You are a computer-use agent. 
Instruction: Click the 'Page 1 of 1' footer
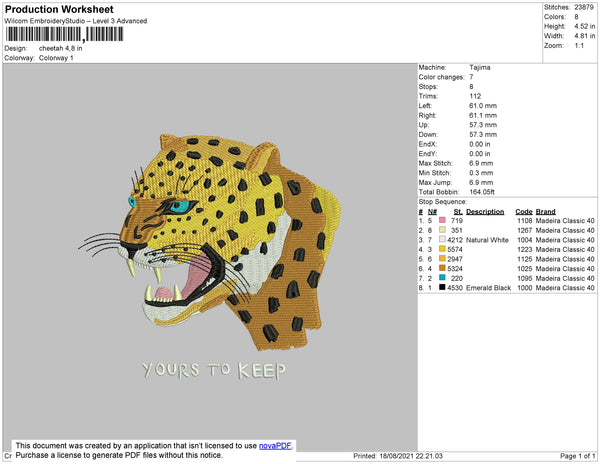click(578, 456)
